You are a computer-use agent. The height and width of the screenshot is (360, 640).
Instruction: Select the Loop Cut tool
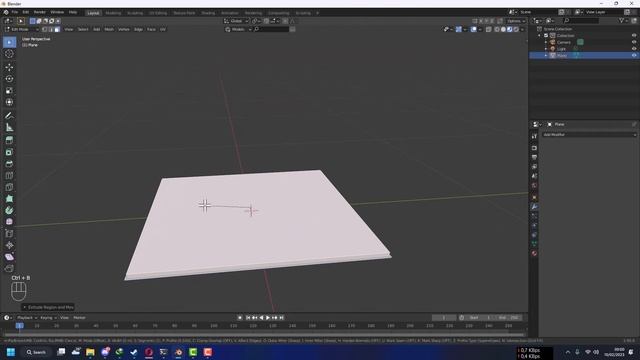9,176
